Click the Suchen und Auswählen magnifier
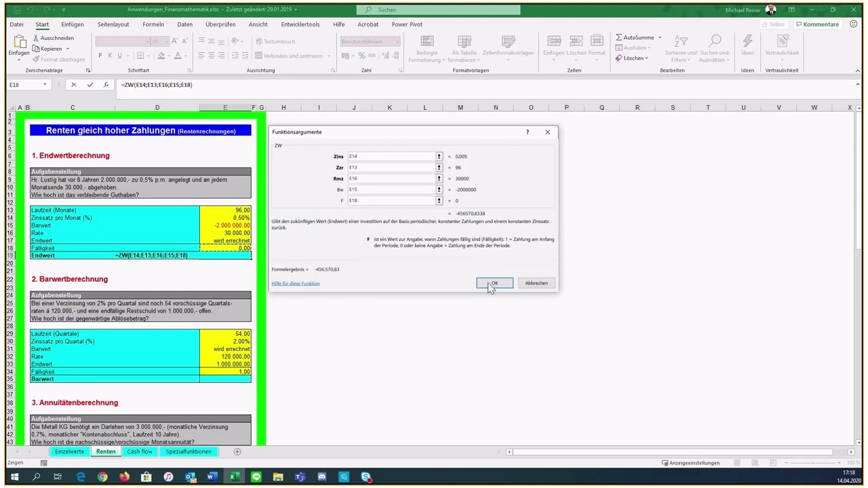868x488 pixels. [714, 41]
